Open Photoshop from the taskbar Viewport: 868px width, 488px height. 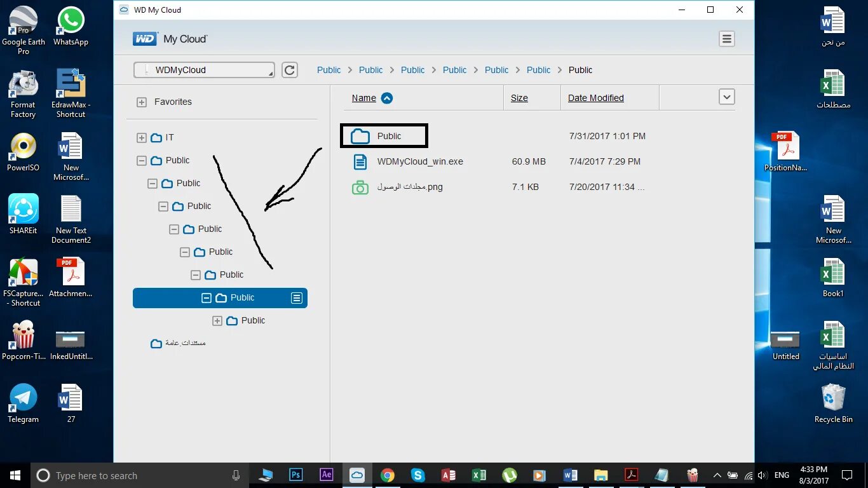295,475
